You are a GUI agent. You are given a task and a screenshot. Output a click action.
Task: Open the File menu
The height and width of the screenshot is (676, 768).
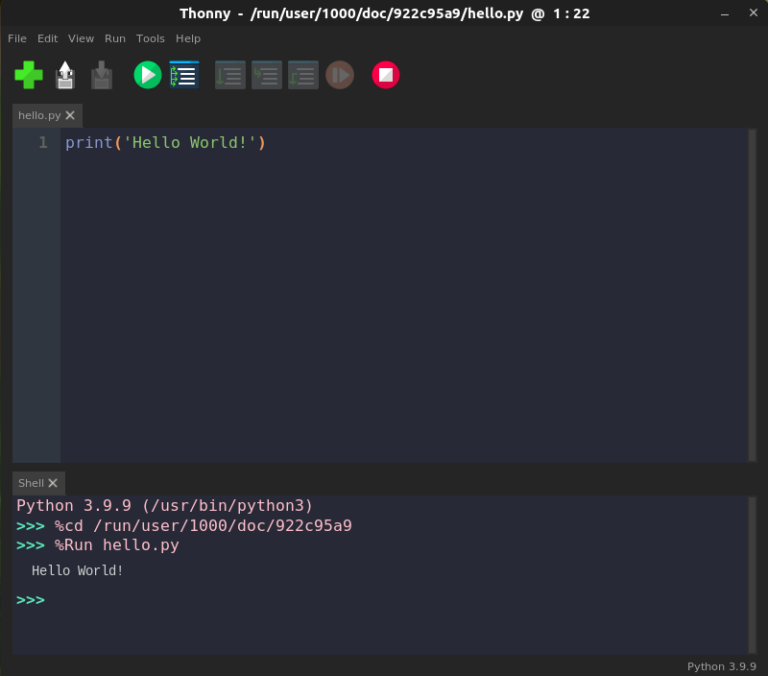[x=17, y=38]
